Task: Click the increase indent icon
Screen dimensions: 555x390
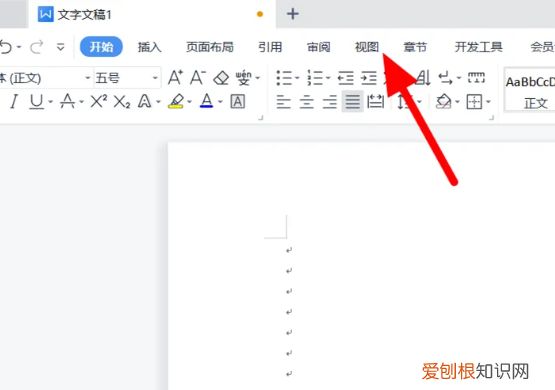Action: pos(369,78)
